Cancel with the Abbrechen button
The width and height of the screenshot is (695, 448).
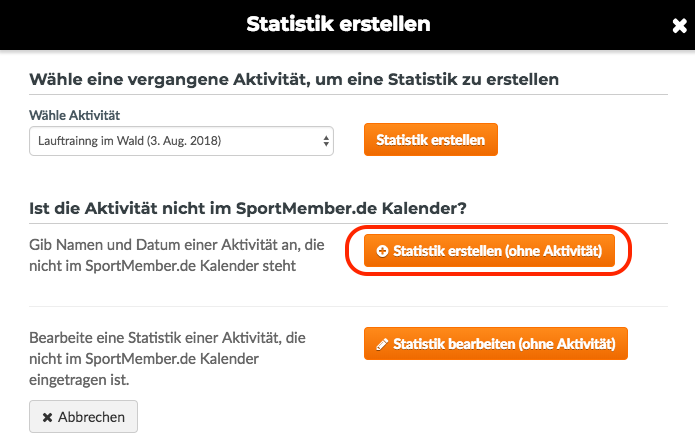click(x=83, y=417)
